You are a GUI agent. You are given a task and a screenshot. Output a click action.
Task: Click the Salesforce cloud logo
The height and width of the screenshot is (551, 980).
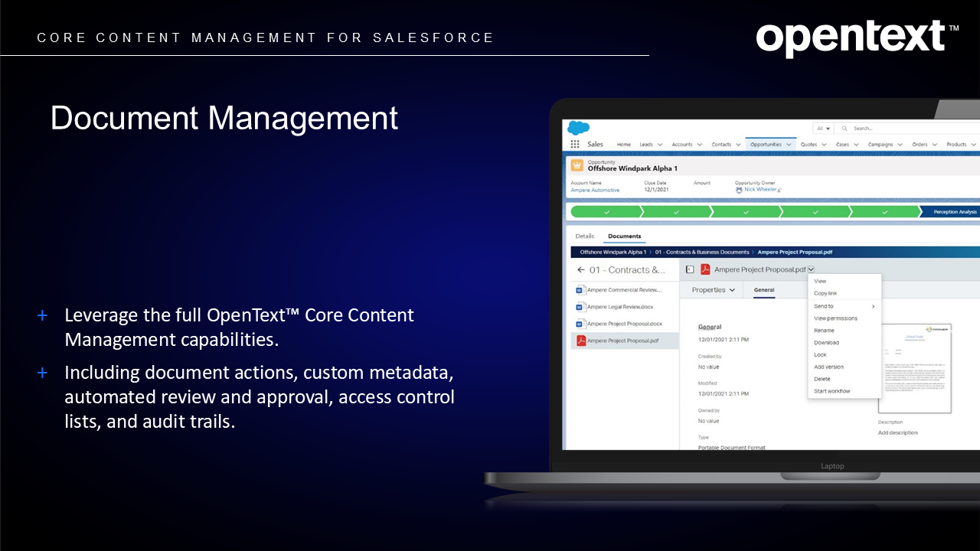(577, 128)
